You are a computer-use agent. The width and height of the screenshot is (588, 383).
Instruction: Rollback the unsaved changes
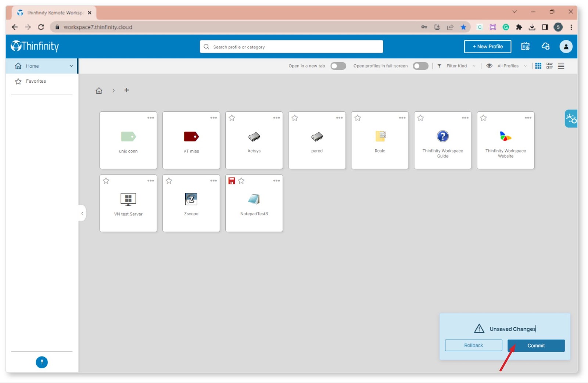pyautogui.click(x=473, y=346)
